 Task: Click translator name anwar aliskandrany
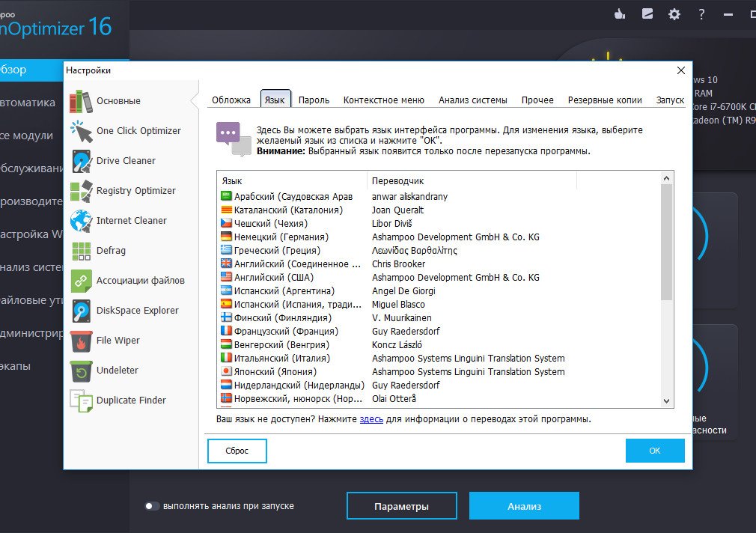410,196
